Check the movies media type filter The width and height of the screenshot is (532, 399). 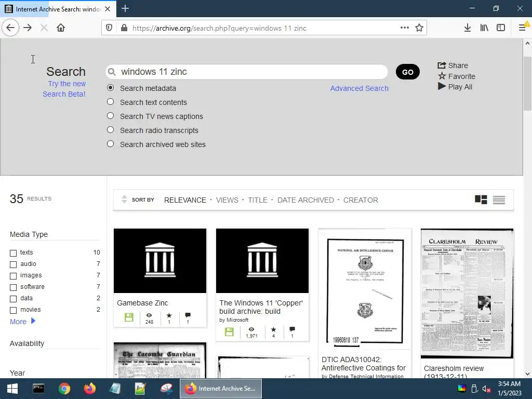tap(13, 310)
